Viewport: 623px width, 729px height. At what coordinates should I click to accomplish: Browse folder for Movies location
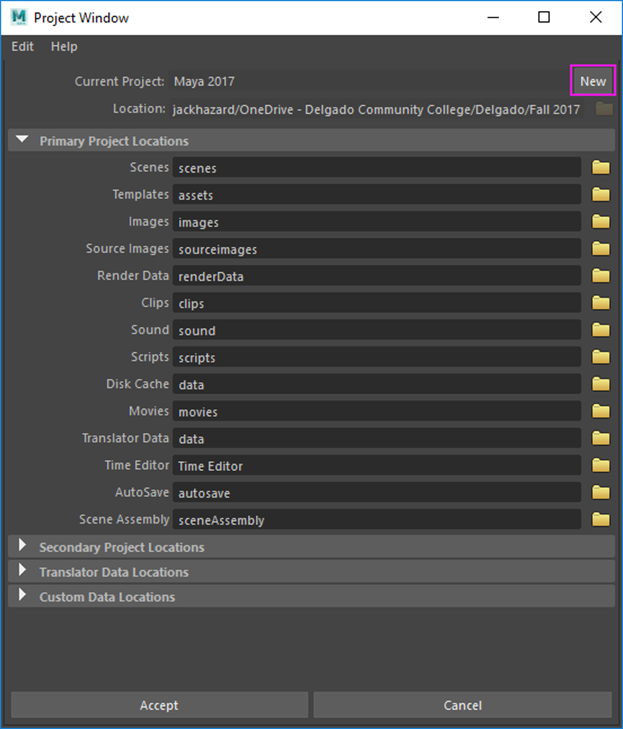pyautogui.click(x=601, y=411)
